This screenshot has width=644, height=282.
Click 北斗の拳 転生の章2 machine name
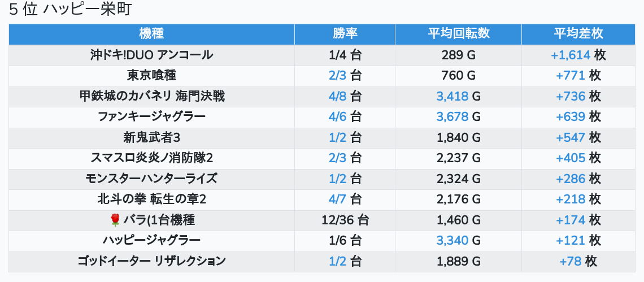[151, 199]
